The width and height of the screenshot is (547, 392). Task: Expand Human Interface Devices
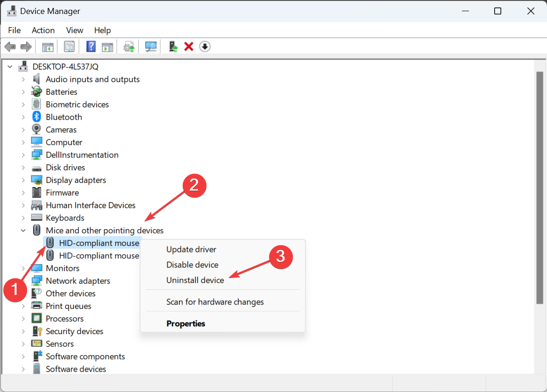[23, 205]
